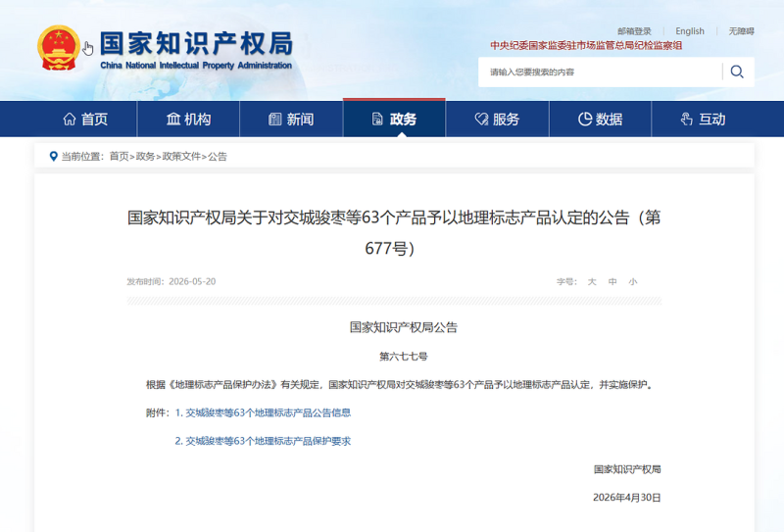
Task: Click the 当前位置 breadcrumb label
Action: (x=82, y=157)
